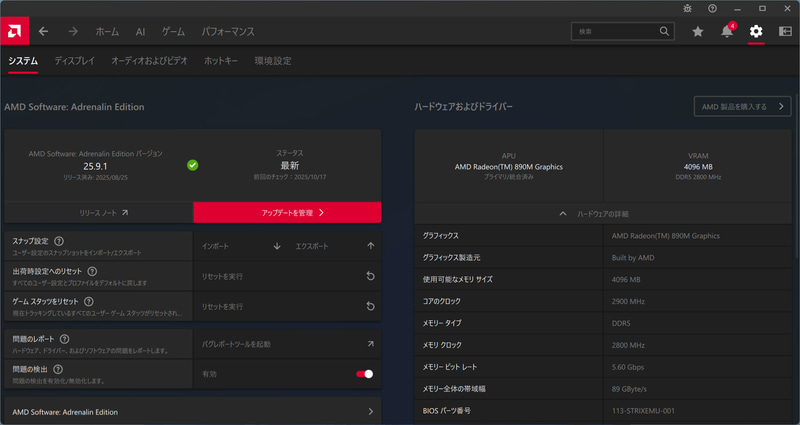The width and height of the screenshot is (800, 425).
Task: Open notifications bell icon
Action: (727, 31)
